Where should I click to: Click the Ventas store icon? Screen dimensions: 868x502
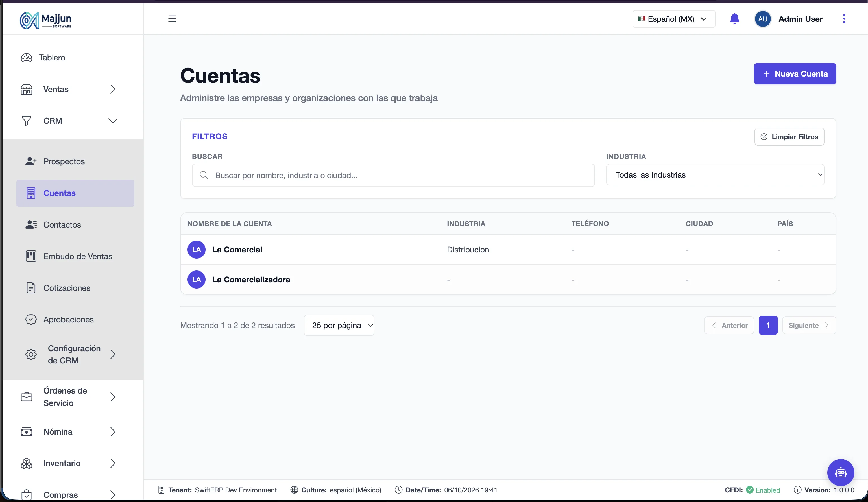pos(27,89)
